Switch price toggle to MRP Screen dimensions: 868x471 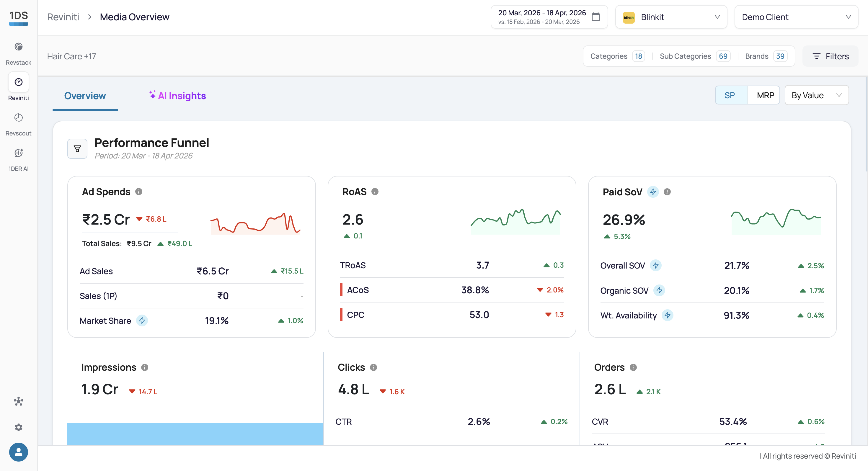765,95
